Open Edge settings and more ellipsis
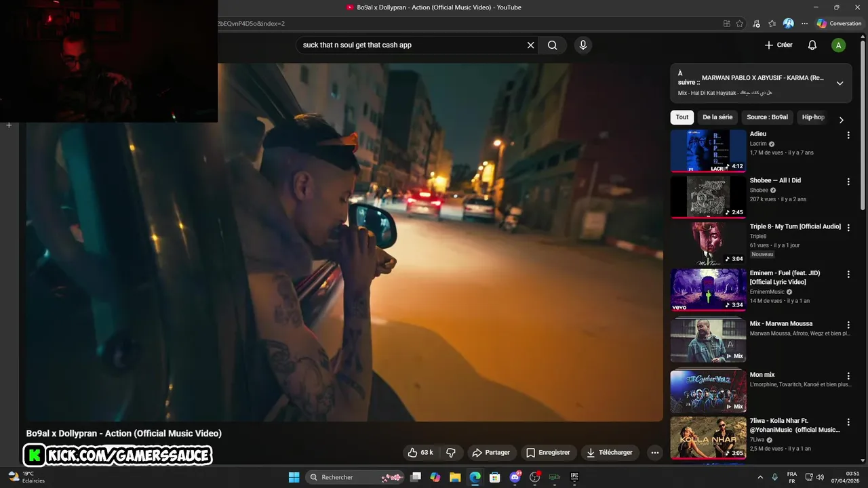The image size is (868, 488). (805, 23)
